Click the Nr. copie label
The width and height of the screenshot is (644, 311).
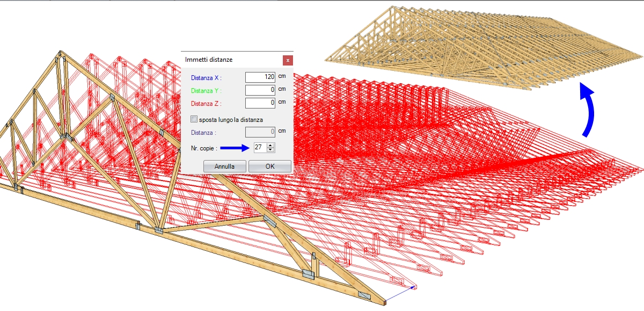tap(204, 148)
